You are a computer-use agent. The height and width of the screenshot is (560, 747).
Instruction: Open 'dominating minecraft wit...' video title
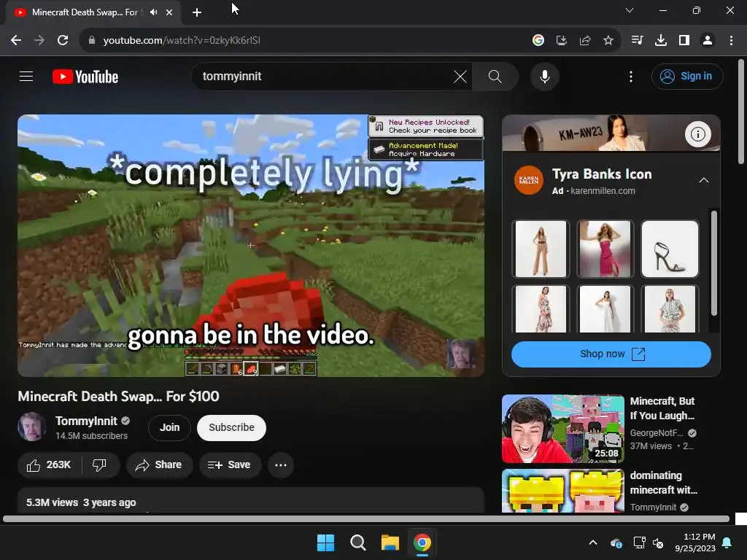pyautogui.click(x=664, y=483)
